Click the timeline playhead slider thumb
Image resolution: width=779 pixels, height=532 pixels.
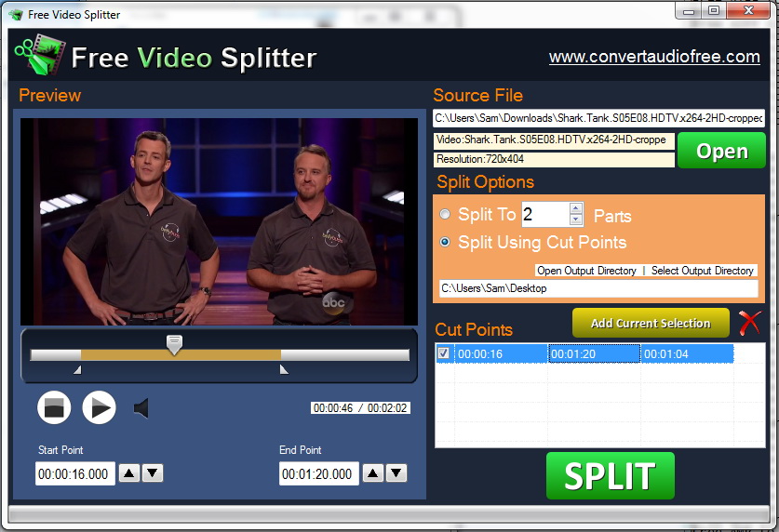[174, 344]
